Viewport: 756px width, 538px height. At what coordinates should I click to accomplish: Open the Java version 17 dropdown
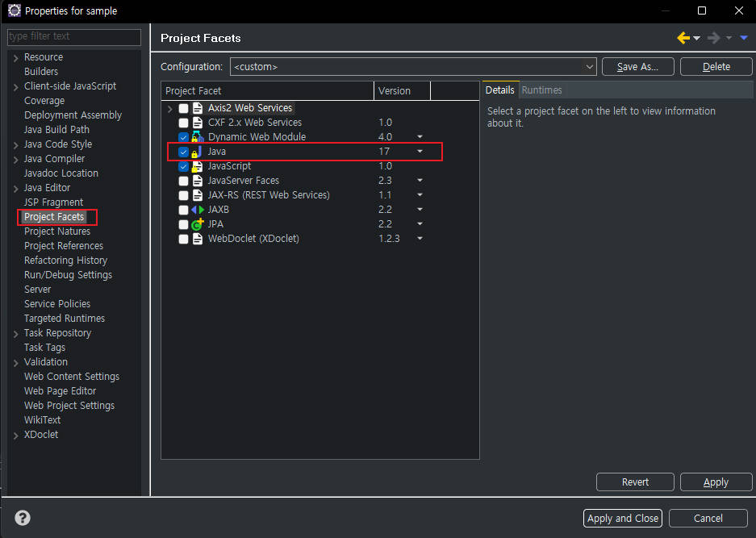coord(420,152)
